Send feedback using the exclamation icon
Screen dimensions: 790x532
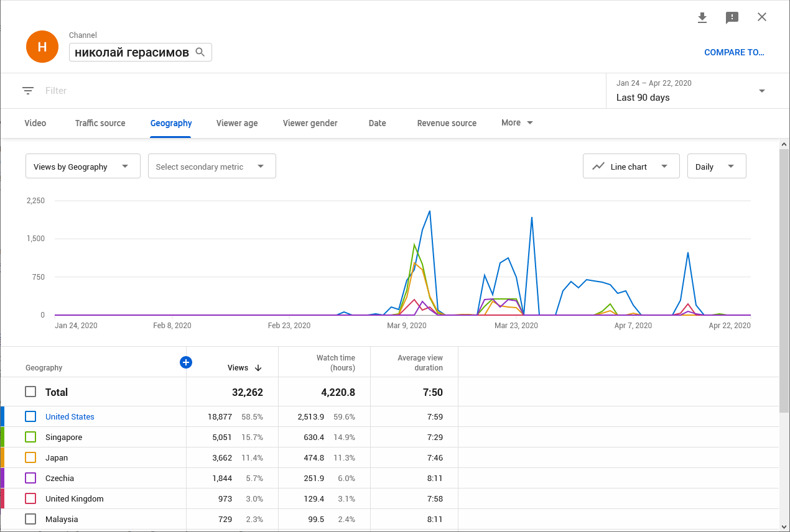point(732,17)
